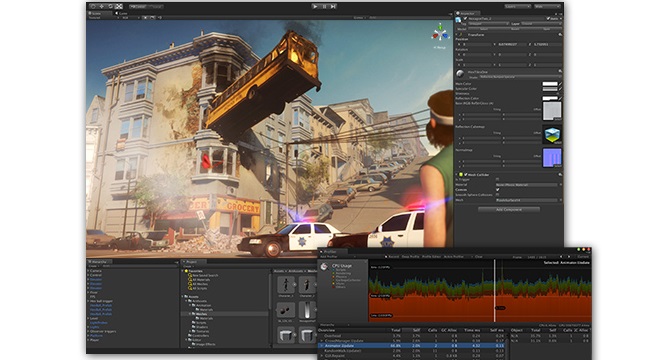Screen dimensions: 650x360
Task: Toggle the GarbageCollector legend color in Profiler
Action: 333,280
